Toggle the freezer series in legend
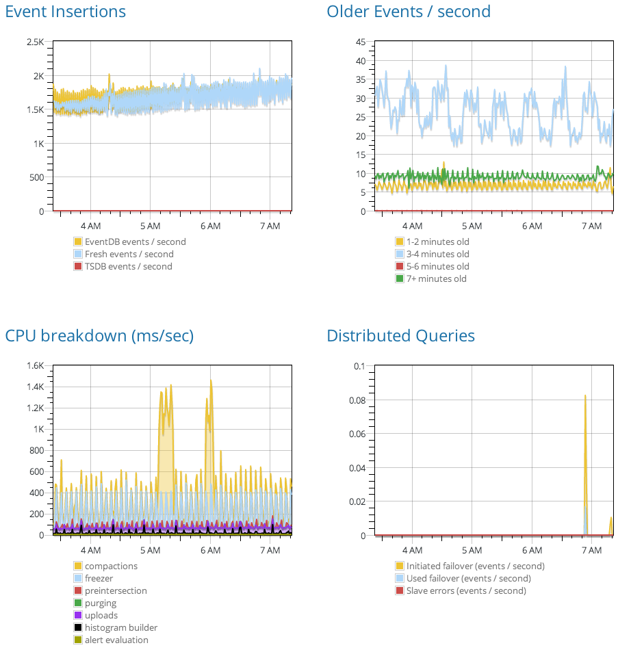 coord(99,578)
